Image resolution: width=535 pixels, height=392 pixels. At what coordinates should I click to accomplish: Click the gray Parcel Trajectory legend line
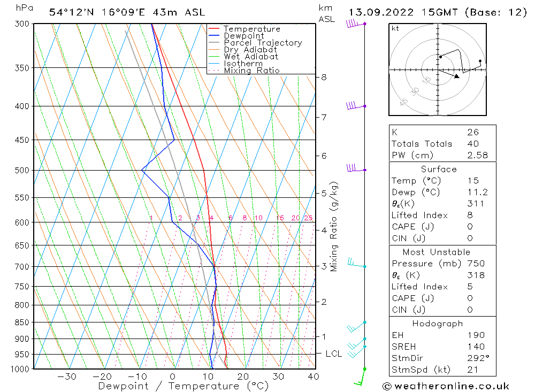214,42
